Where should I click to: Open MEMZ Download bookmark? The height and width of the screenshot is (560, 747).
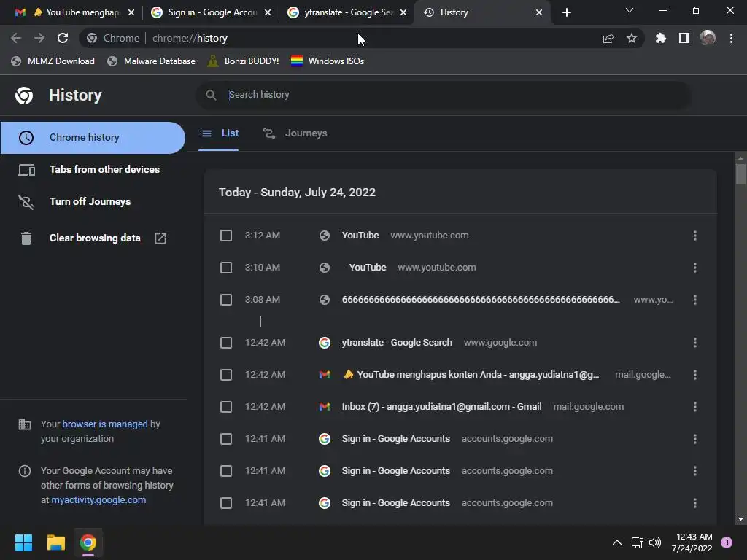(x=53, y=61)
